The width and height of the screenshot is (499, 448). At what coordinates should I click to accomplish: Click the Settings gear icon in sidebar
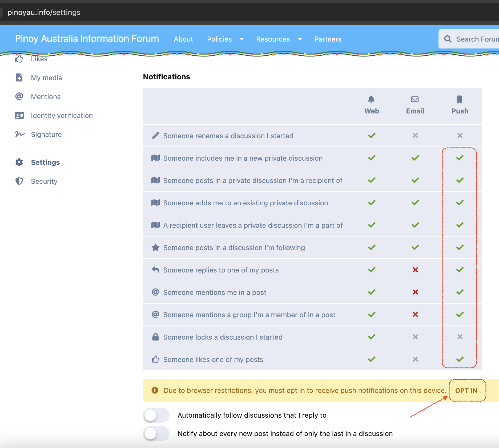coord(19,162)
